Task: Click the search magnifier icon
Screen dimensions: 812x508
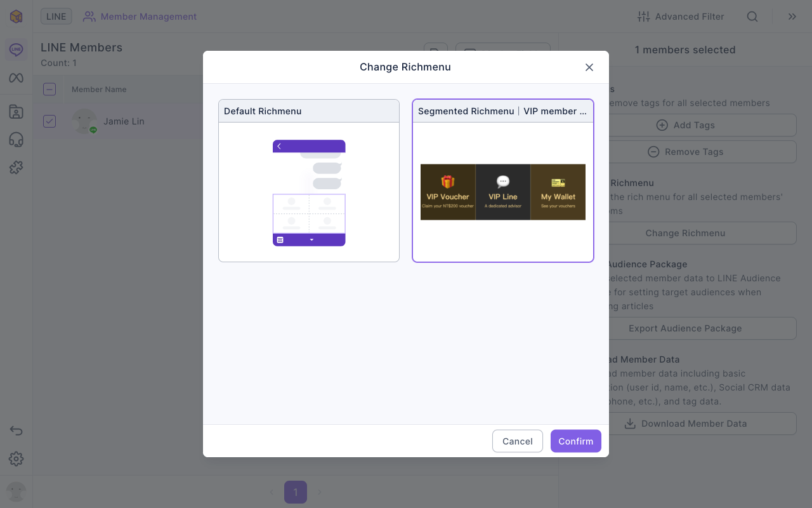Action: click(752, 17)
